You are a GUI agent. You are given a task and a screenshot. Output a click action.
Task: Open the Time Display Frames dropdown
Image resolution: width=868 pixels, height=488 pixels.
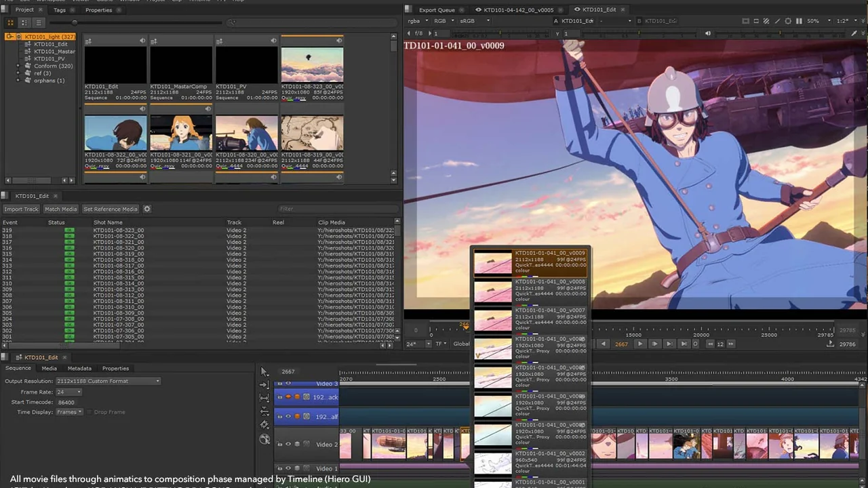68,412
